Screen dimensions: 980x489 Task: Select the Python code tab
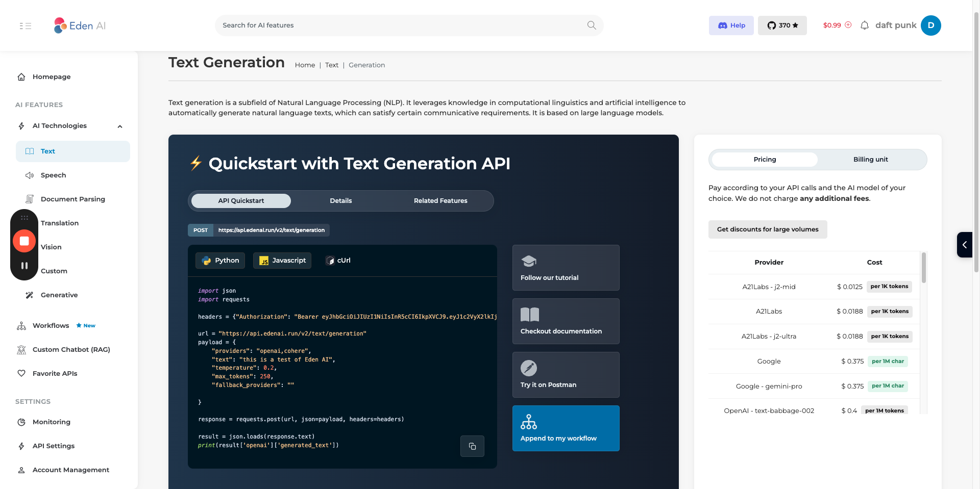pos(220,261)
